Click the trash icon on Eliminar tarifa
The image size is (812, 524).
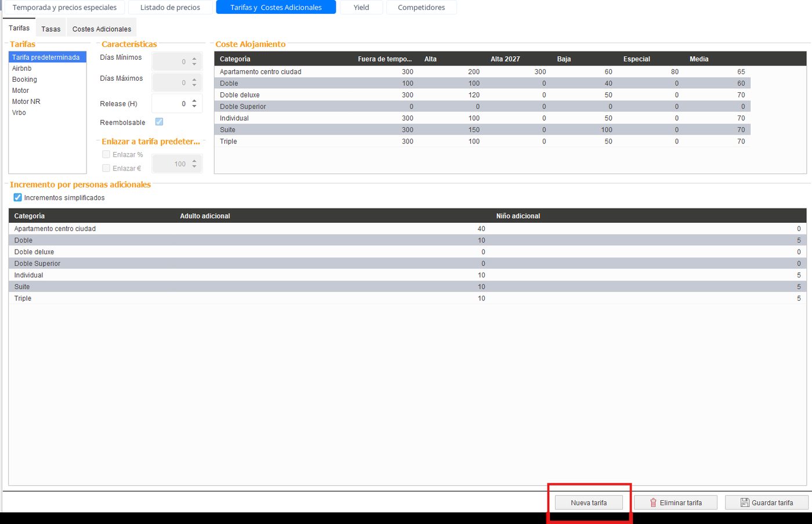coord(653,503)
